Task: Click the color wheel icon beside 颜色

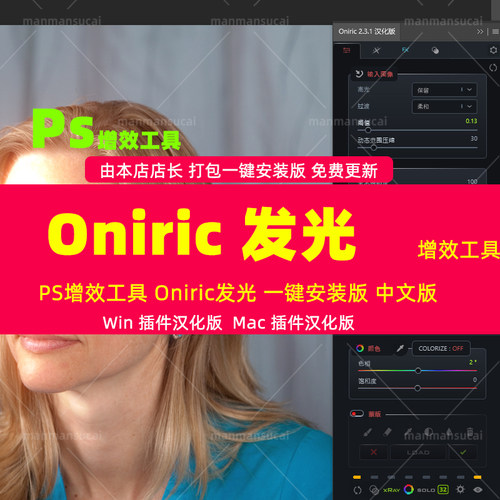Action: point(360,348)
